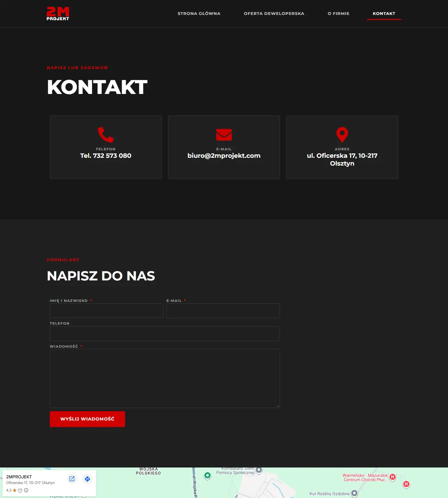The image size is (448, 498).
Task: Get directions to 2MPROJEKT on map
Action: (87, 479)
